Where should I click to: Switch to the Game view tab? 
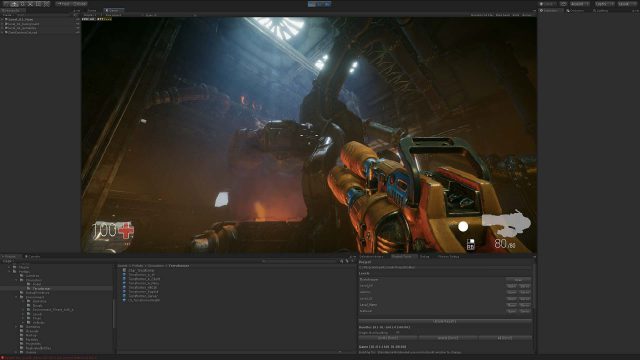113,11
